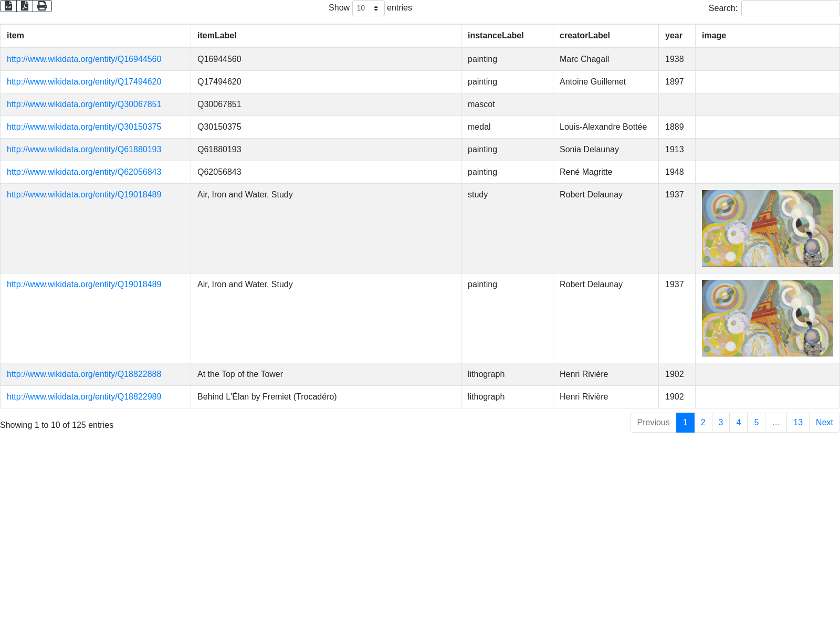
Task: Go to page 2 of results
Action: click(703, 423)
